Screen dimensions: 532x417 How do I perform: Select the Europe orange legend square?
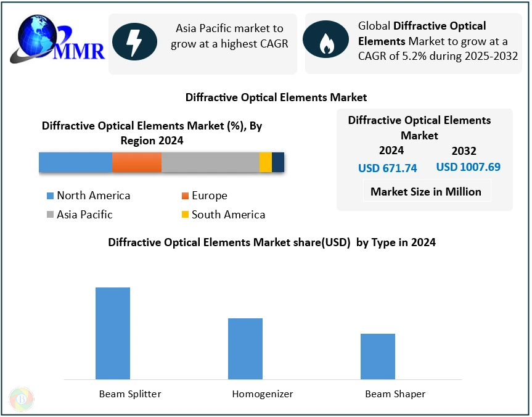[x=184, y=196]
